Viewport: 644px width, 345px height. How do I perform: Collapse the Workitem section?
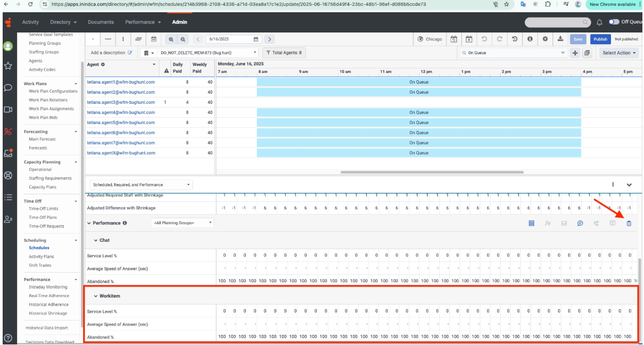click(96, 296)
